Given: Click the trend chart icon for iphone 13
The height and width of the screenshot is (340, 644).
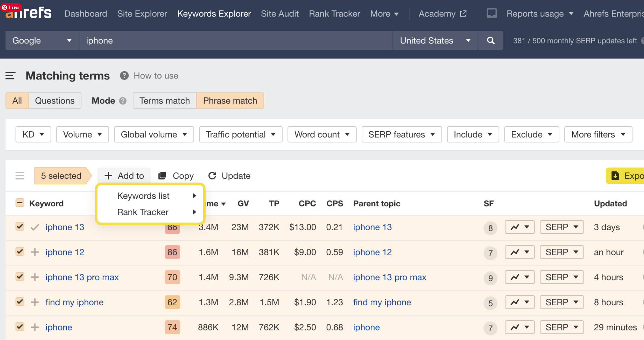Looking at the screenshot, I should pyautogui.click(x=515, y=227).
